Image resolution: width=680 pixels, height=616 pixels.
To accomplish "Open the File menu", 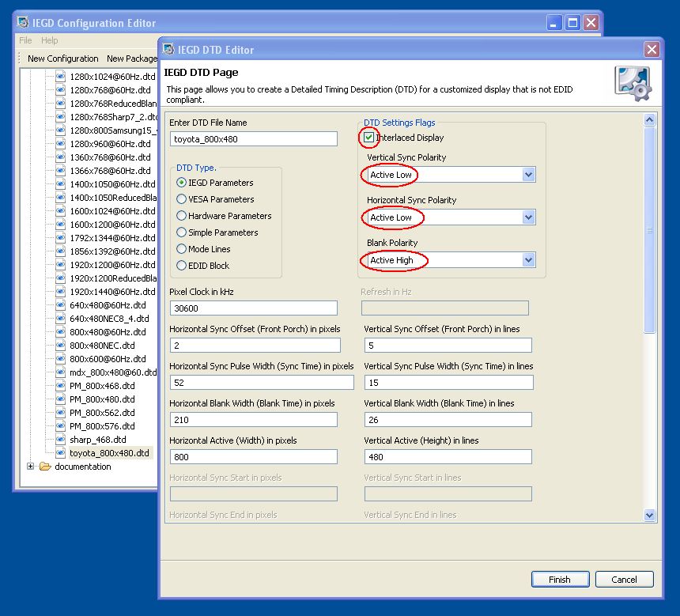I will (25, 40).
